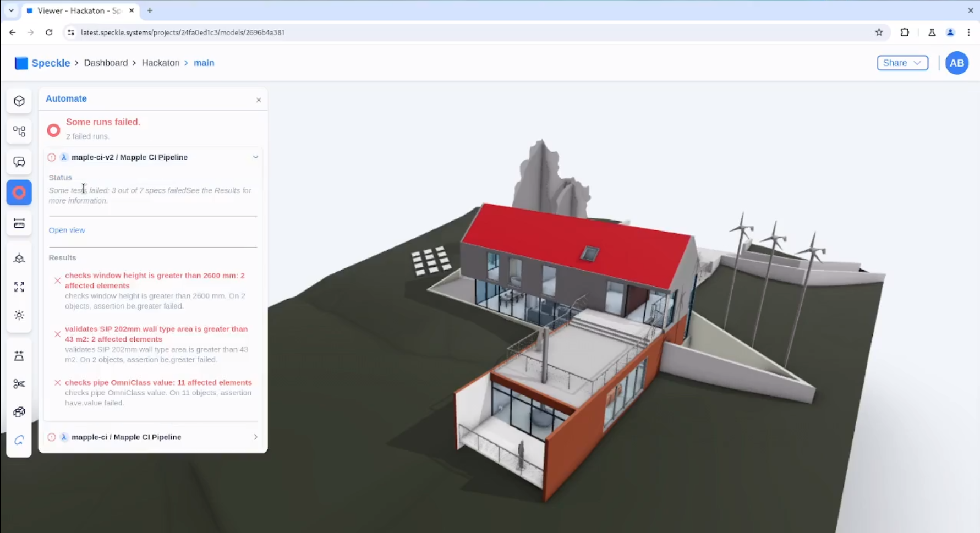The width and height of the screenshot is (980, 533).
Task: Reload the page in browser
Action: click(x=49, y=32)
